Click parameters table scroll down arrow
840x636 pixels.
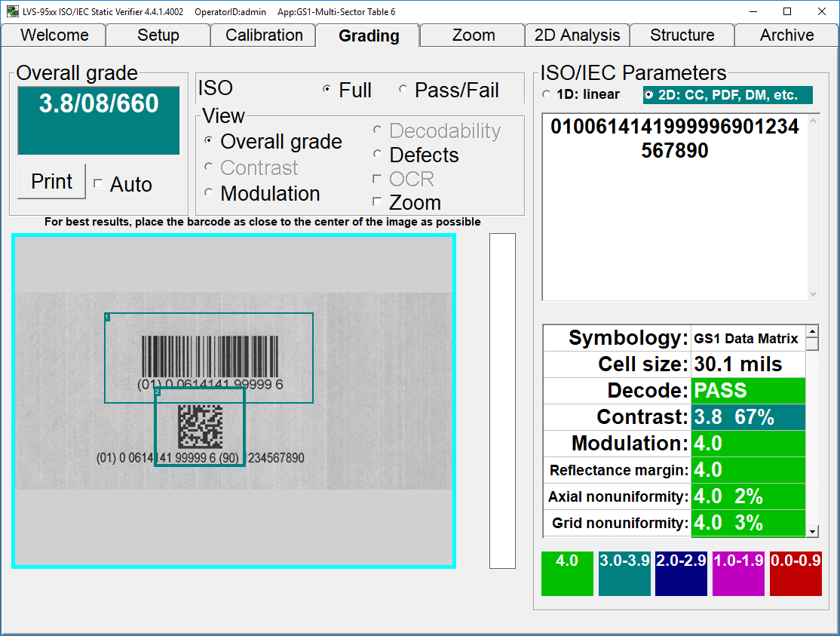coord(812,531)
